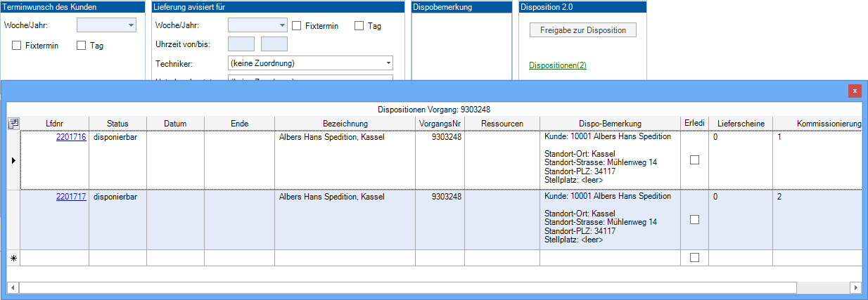Click the new row asterisk marker

click(13, 259)
